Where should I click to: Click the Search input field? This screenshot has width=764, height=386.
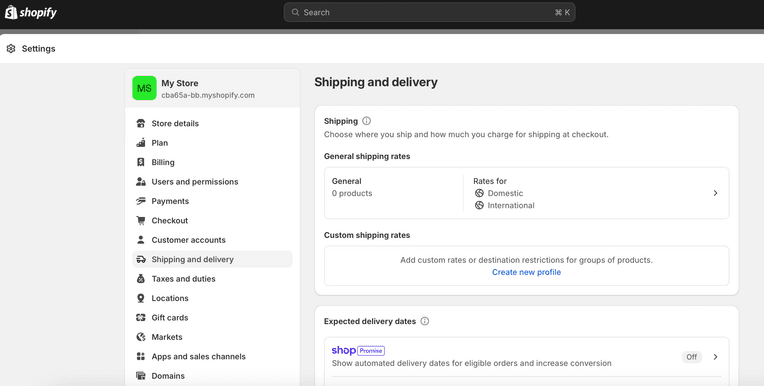click(x=429, y=12)
